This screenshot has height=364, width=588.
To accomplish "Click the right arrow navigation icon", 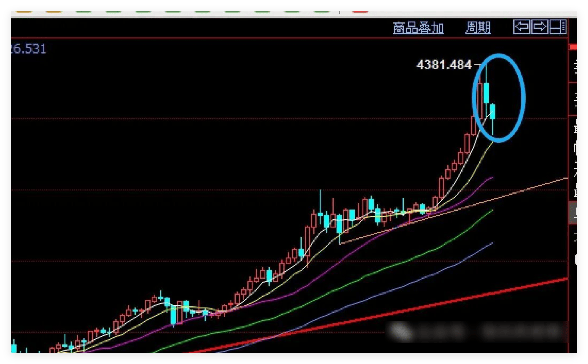I will [539, 27].
